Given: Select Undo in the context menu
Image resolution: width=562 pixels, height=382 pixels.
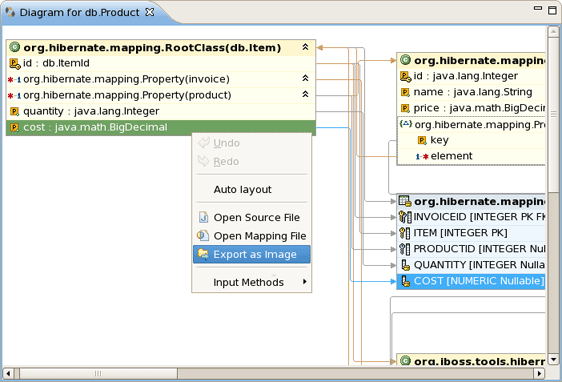Looking at the screenshot, I should (252, 143).
